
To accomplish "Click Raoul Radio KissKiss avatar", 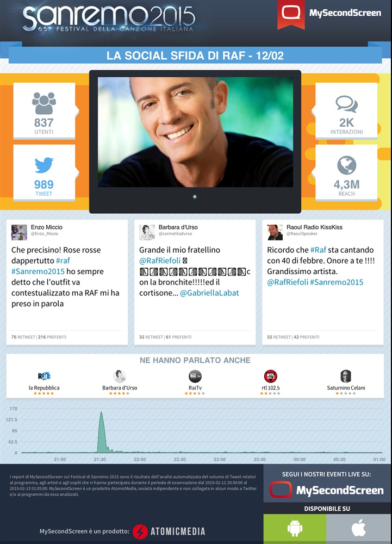I will click(x=275, y=232).
